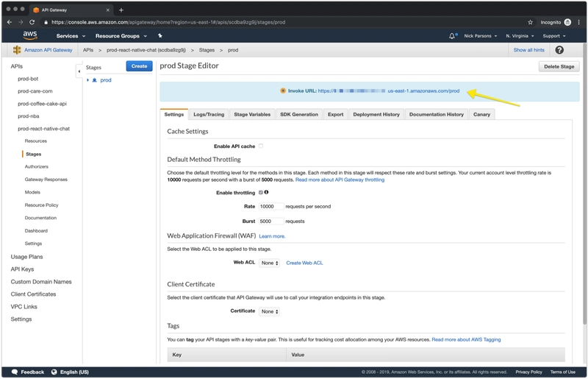This screenshot has height=379, width=588.
Task: Open the Invoke URL link
Action: click(389, 91)
